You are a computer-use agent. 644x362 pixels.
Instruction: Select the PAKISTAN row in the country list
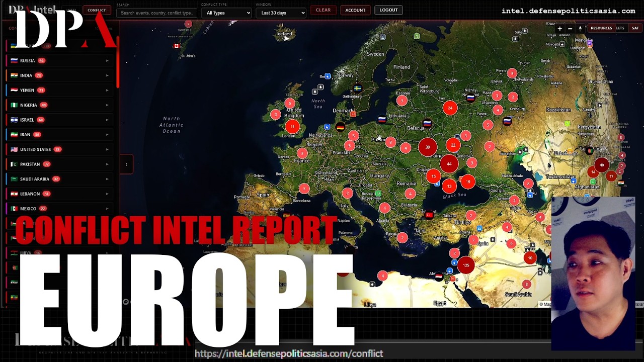coord(59,164)
